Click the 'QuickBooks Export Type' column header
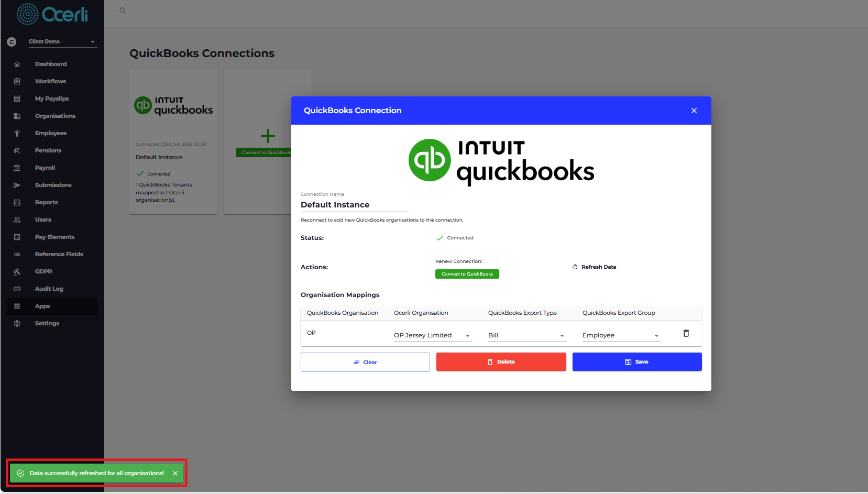868x494 pixels. [x=522, y=313]
